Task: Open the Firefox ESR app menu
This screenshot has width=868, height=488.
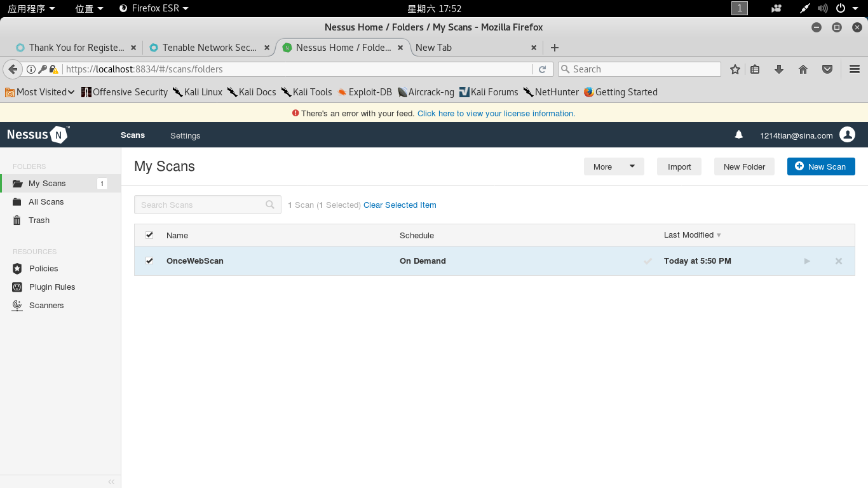Action: click(x=154, y=8)
